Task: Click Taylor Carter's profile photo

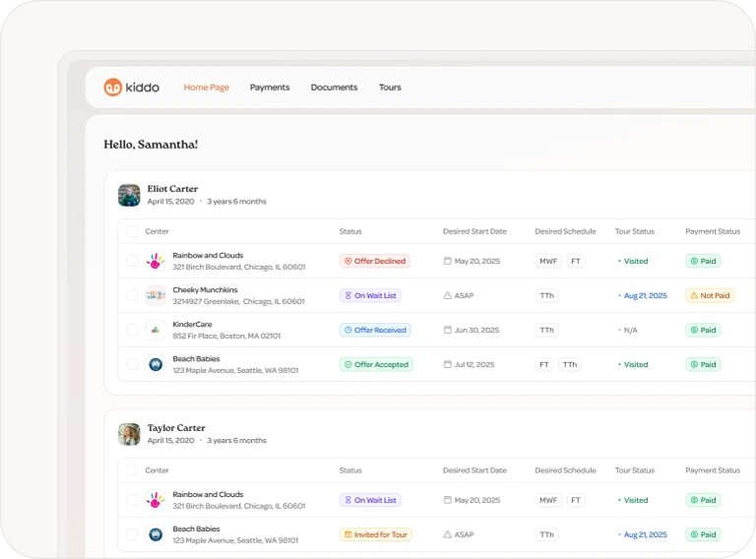Action: pos(129,434)
